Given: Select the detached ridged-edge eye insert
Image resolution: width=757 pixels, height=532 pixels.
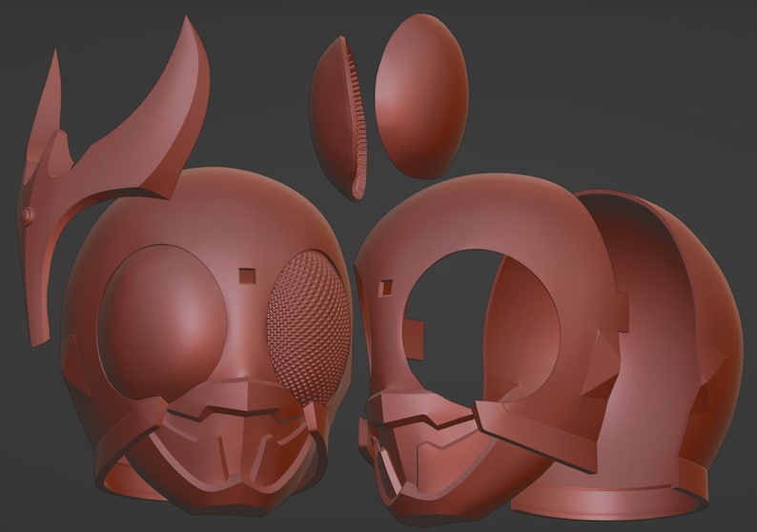Looking at the screenshot, I should tap(338, 118).
